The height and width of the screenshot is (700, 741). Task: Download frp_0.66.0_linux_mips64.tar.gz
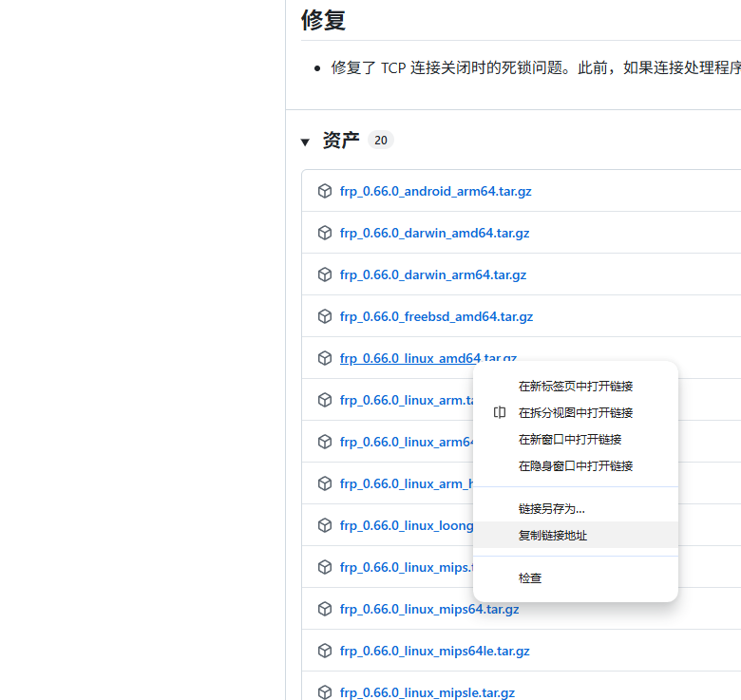coord(429,610)
